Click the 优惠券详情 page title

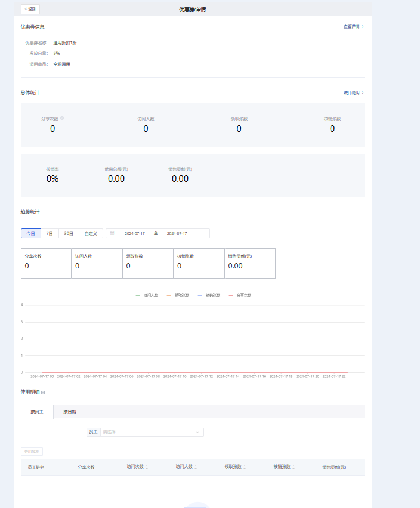[193, 10]
